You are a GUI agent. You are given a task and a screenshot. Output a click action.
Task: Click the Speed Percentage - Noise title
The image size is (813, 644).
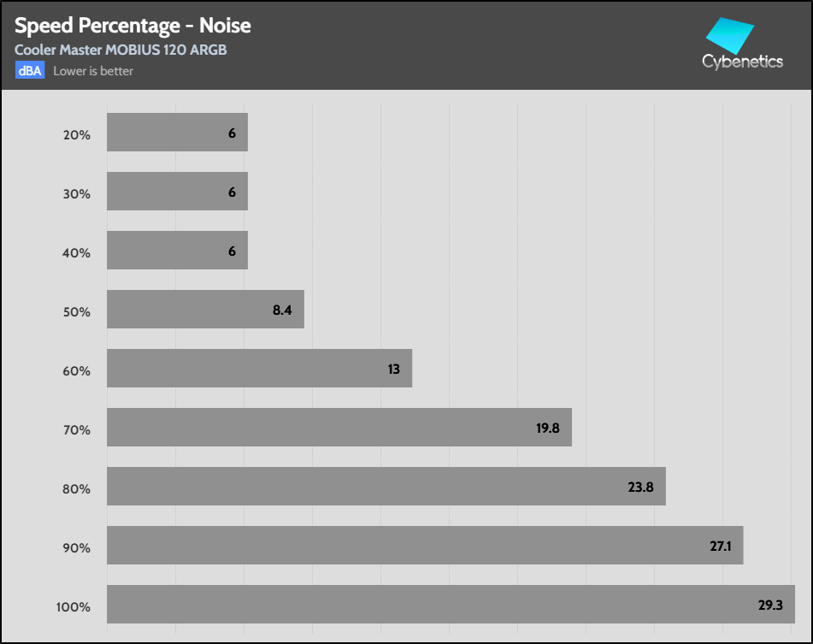click(133, 26)
